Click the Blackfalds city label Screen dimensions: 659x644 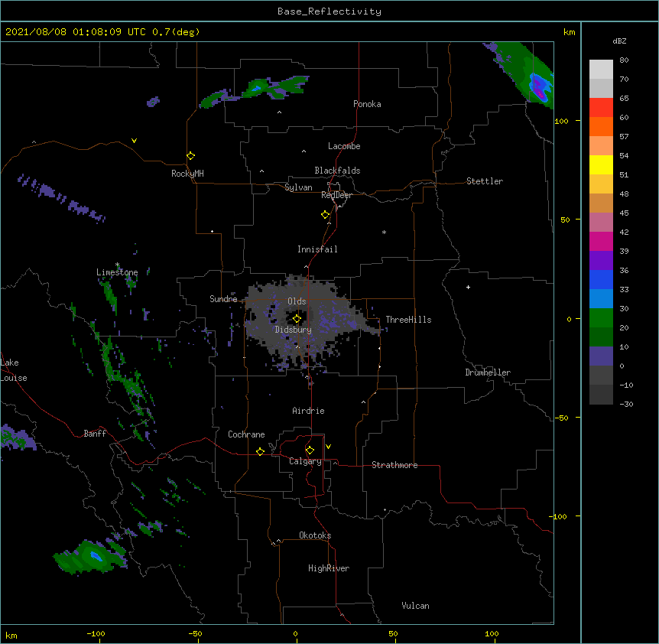click(x=337, y=171)
